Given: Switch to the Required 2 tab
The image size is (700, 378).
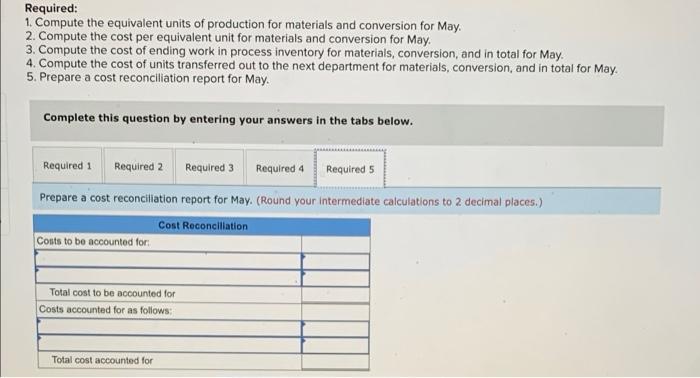Looking at the screenshot, I should (x=138, y=166).
